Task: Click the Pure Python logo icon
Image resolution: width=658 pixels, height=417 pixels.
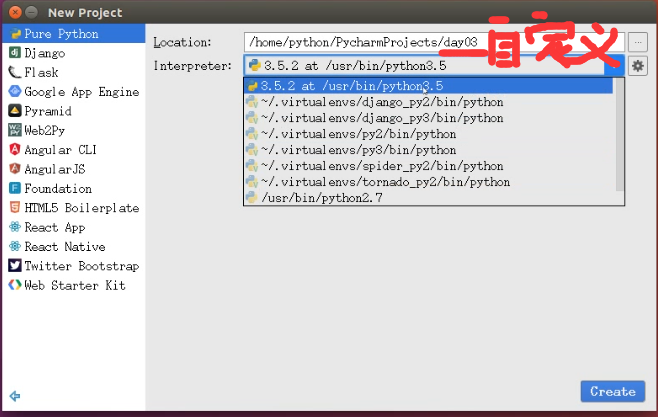Action: (16, 34)
